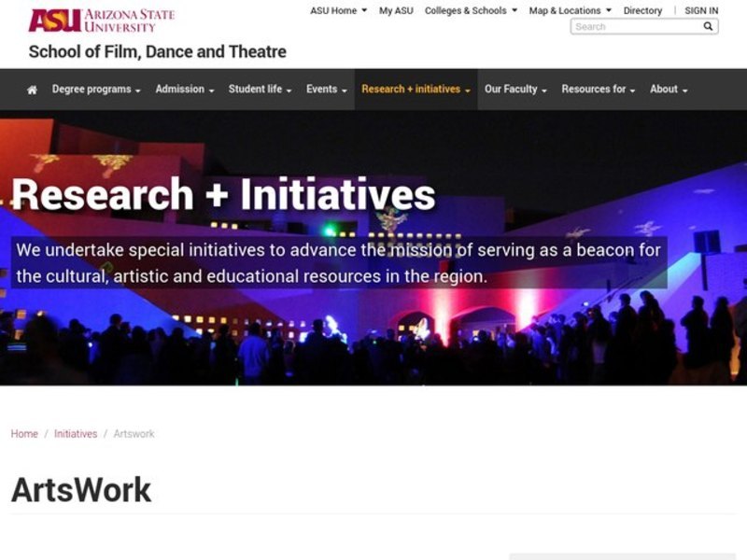Screen dimensions: 747x560
Task: Open the Student life dropdown
Action: point(260,90)
